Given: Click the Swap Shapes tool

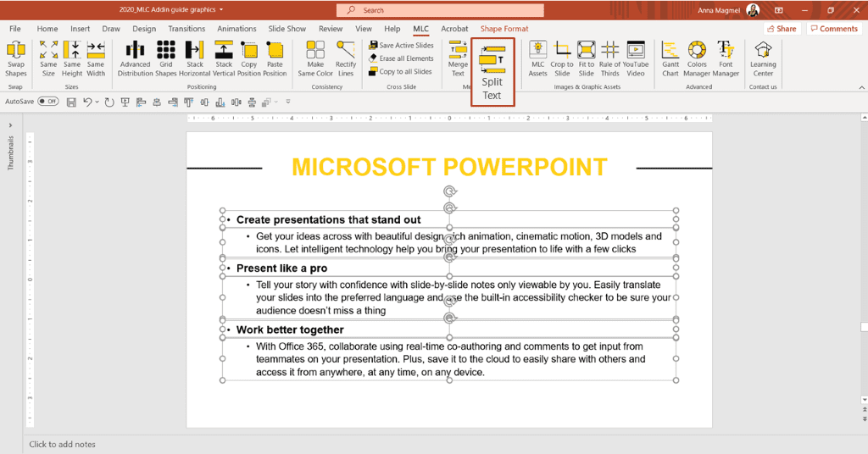Looking at the screenshot, I should 15,58.
